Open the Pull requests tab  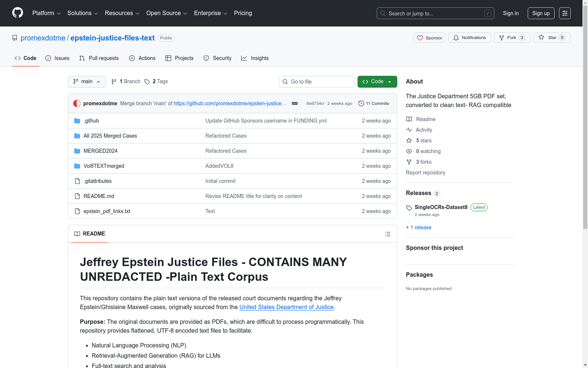click(99, 58)
